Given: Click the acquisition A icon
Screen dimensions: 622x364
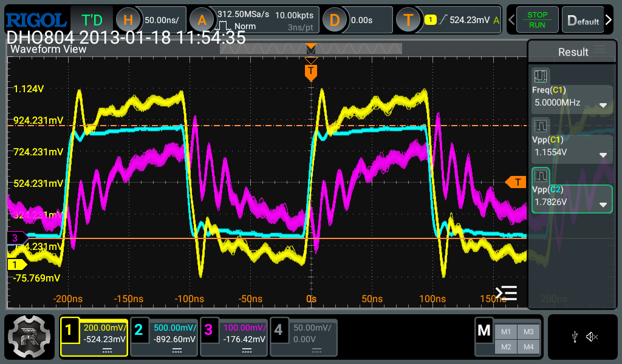Looking at the screenshot, I should 202,20.
